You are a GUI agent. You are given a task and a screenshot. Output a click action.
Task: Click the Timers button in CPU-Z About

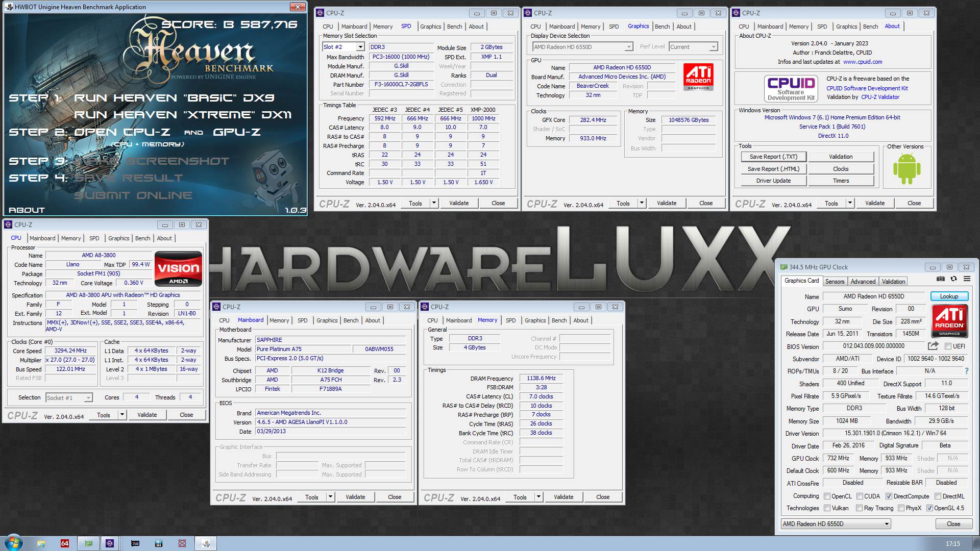[841, 181]
